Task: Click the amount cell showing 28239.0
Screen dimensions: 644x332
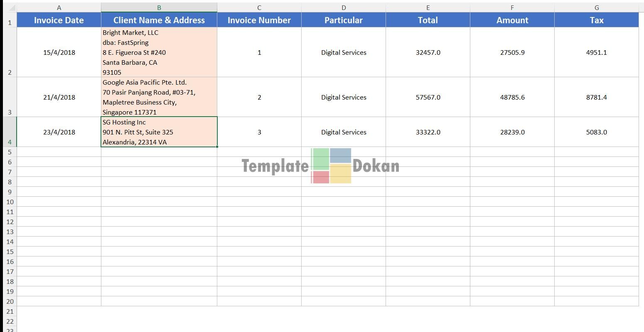Action: click(x=512, y=132)
